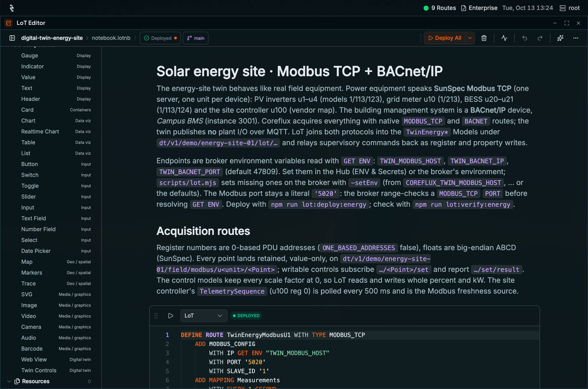588x389 pixels.
Task: Click the Deployed status badge
Action: pos(160,38)
